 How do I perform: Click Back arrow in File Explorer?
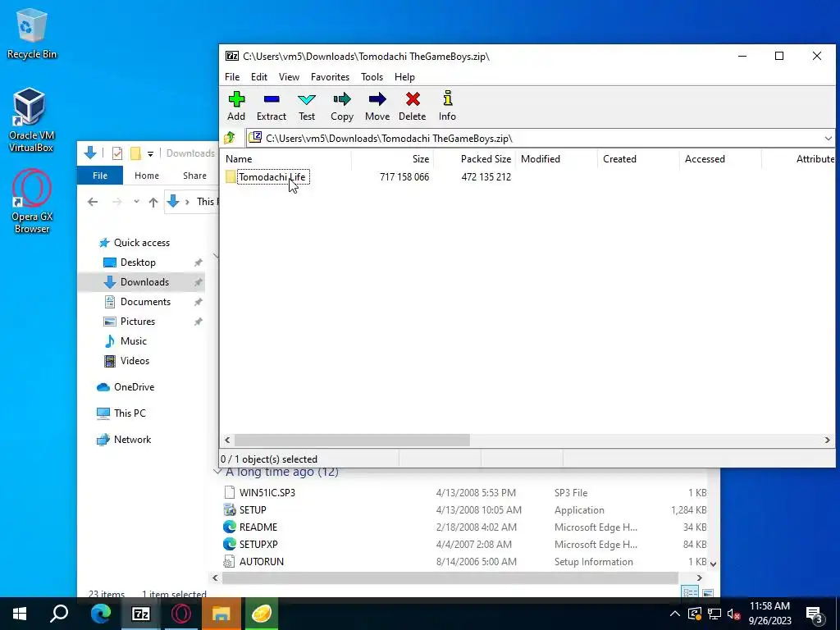(93, 202)
